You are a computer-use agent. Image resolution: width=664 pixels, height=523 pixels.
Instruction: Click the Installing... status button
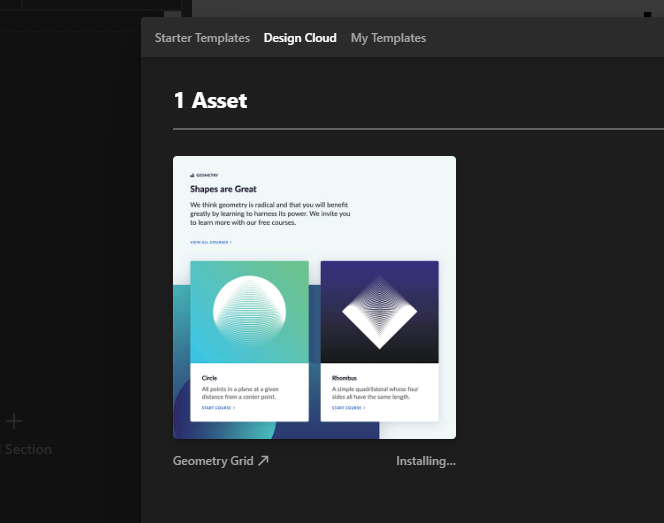426,461
